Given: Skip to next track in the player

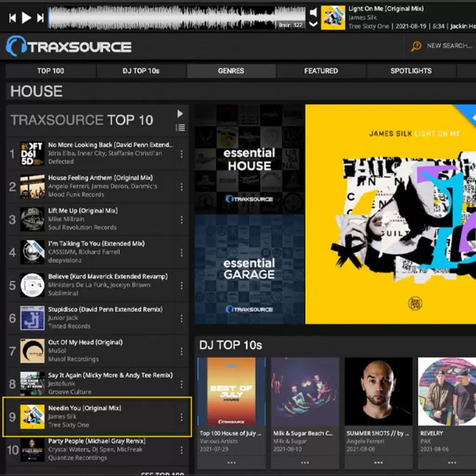Looking at the screenshot, I should pos(40,18).
